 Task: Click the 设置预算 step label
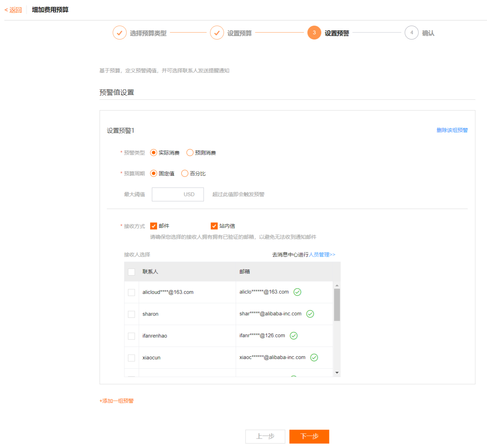tap(239, 33)
